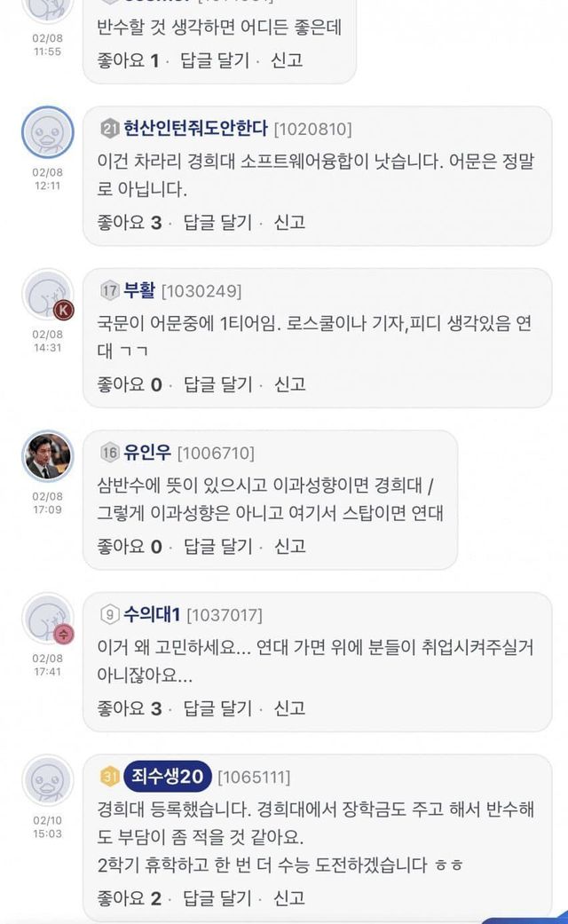Reply to 수의대1's comment via 답글 달기
This screenshot has height=924, width=568.
(x=217, y=708)
